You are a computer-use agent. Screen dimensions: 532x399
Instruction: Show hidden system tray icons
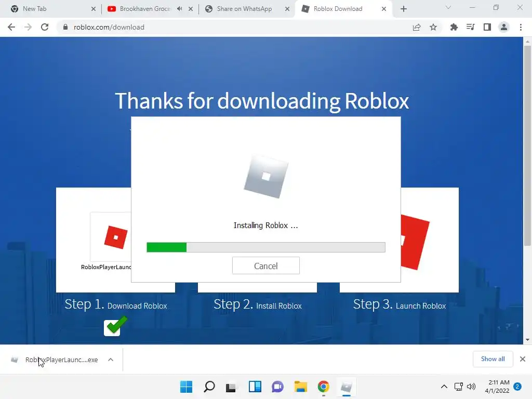point(444,387)
